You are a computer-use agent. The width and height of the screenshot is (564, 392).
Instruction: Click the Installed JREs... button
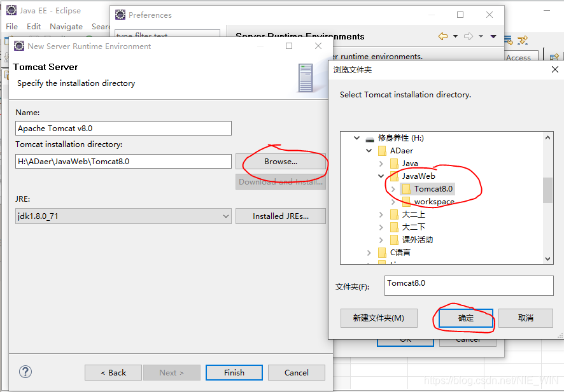click(x=281, y=216)
